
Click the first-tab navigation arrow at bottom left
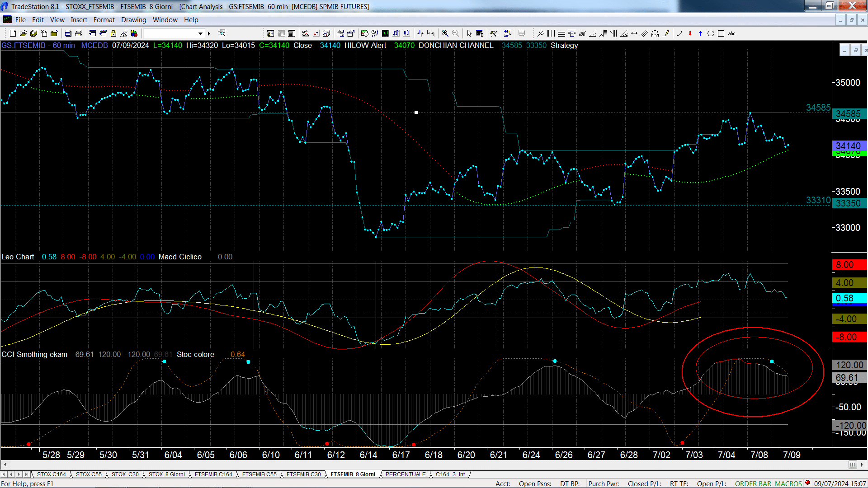coord(4,474)
